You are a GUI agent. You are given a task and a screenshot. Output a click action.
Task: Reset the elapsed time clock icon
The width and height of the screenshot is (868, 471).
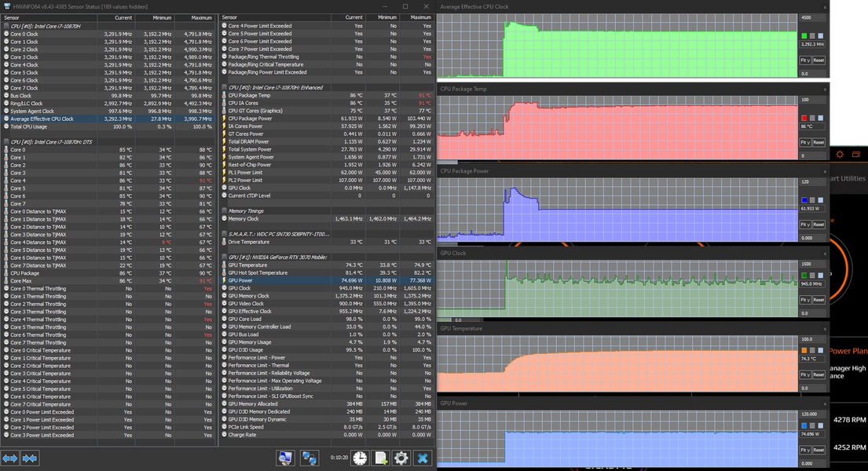360,458
